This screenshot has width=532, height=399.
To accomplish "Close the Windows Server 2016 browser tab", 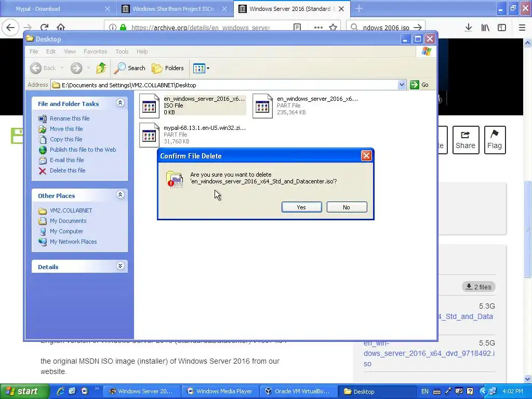I will [x=341, y=9].
